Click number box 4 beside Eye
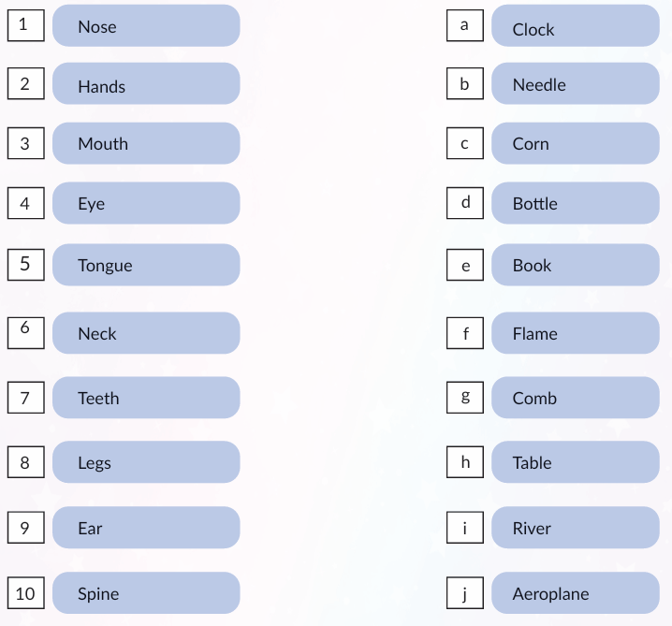Image resolution: width=672 pixels, height=626 pixels. click(x=25, y=203)
